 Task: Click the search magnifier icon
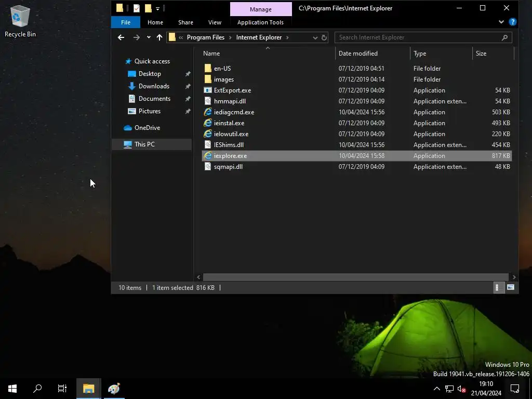[504, 37]
